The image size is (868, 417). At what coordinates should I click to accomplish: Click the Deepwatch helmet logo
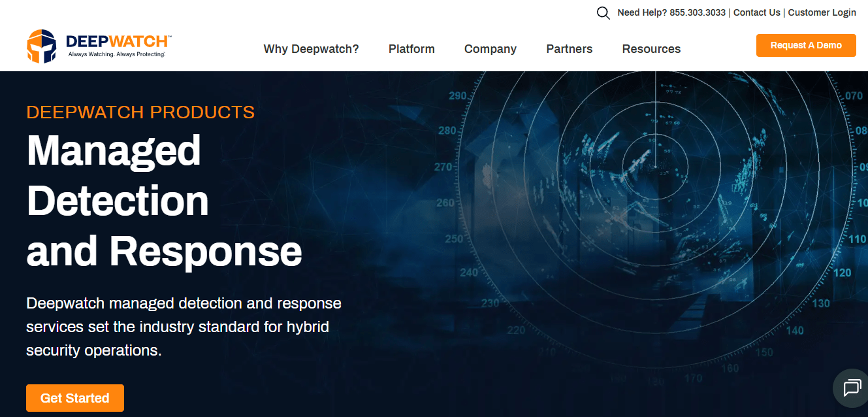point(41,46)
